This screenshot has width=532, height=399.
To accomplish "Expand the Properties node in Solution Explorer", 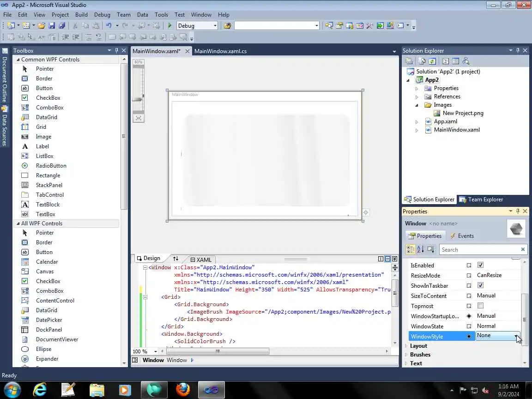I will pos(417,88).
